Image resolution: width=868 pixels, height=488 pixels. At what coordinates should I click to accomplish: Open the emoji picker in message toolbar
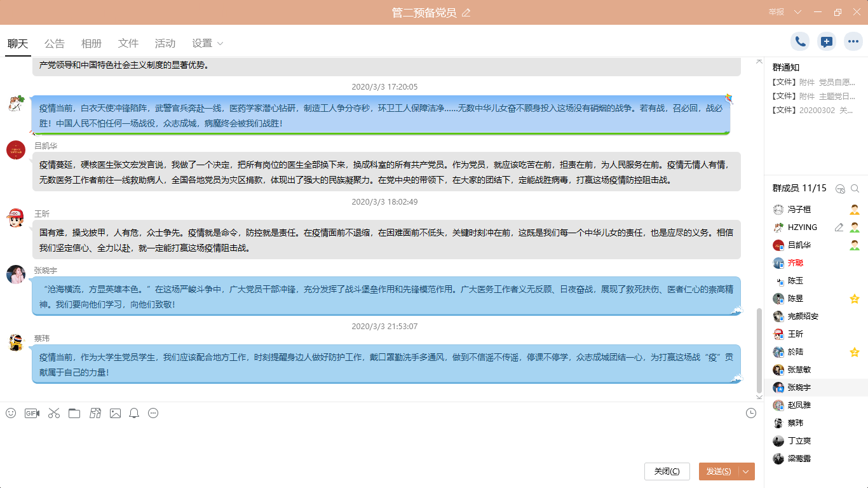pos(11,413)
